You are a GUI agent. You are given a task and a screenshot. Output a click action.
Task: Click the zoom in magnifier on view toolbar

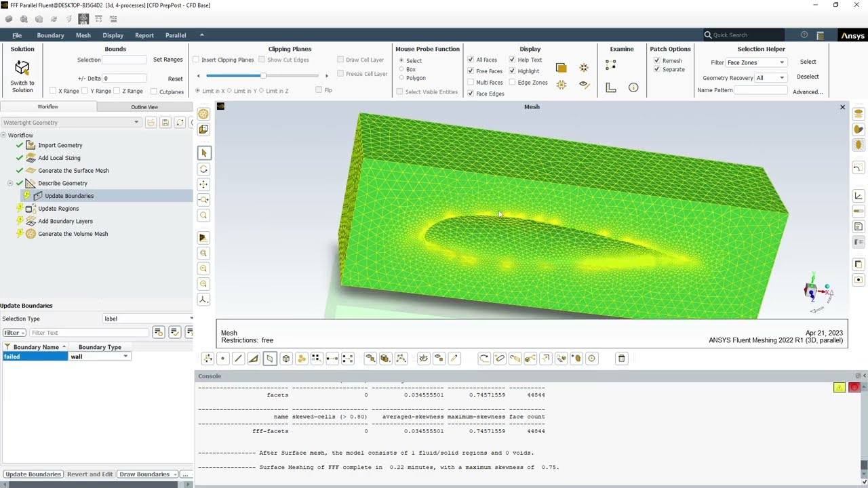[x=204, y=268]
